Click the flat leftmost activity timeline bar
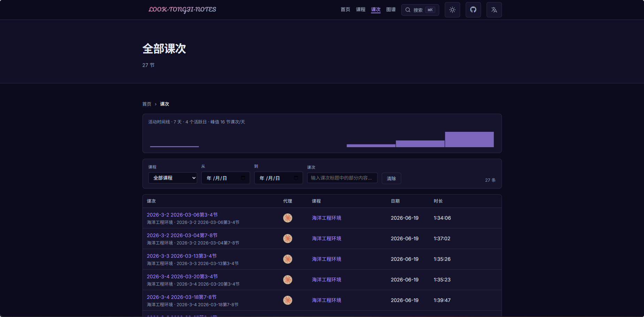 pos(174,146)
